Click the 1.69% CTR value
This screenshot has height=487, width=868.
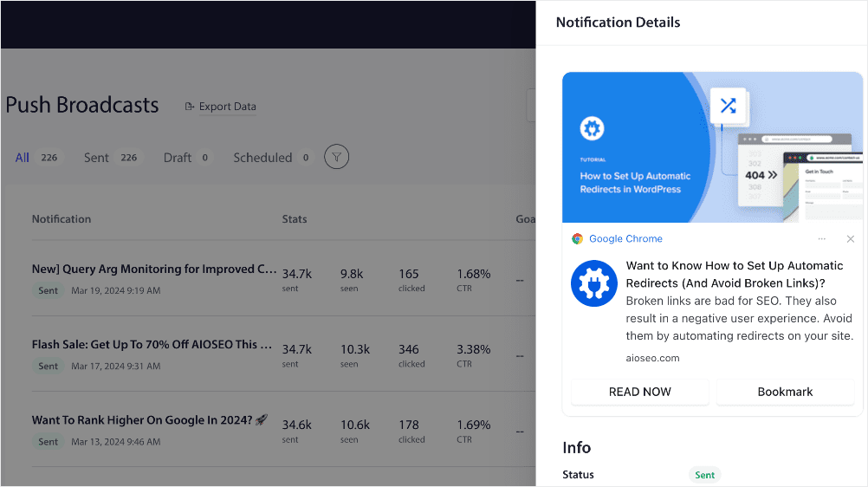tap(473, 425)
